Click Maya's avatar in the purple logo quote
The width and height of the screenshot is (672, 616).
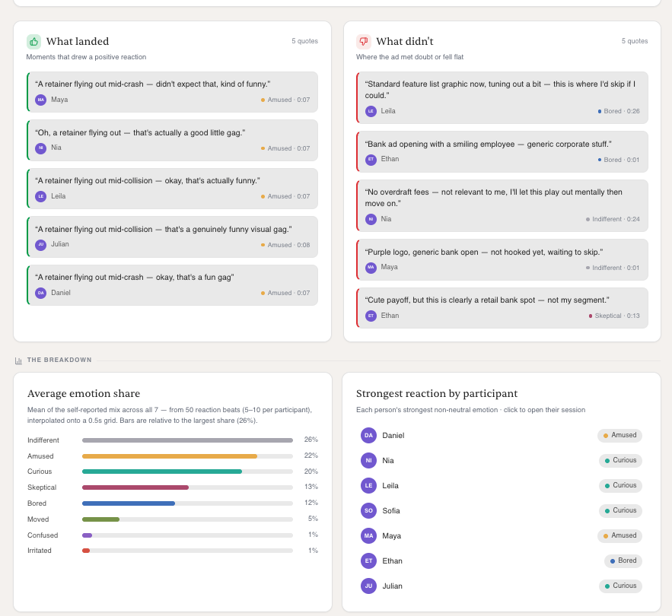pyautogui.click(x=371, y=267)
